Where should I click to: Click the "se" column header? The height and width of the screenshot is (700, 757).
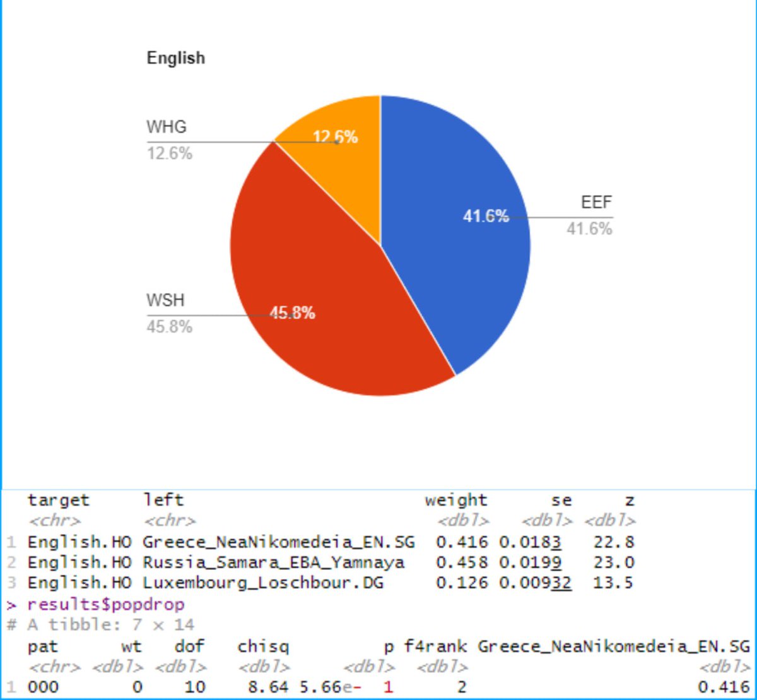click(561, 501)
